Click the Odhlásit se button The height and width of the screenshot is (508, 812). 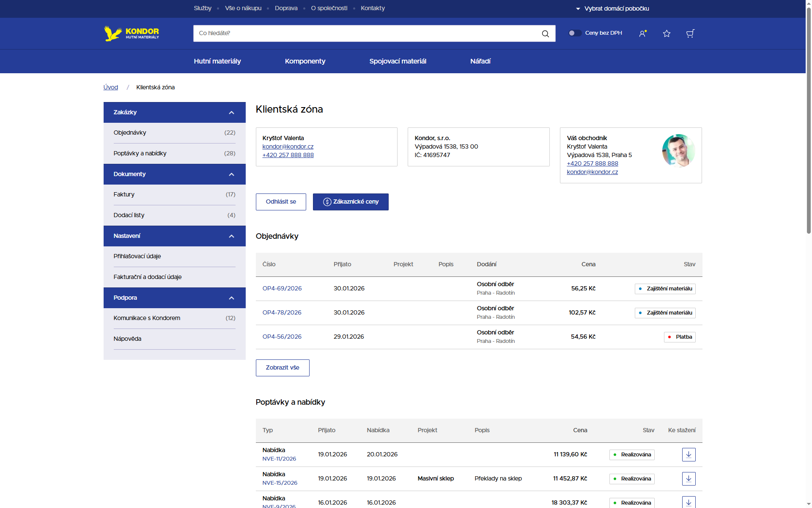coord(281,202)
